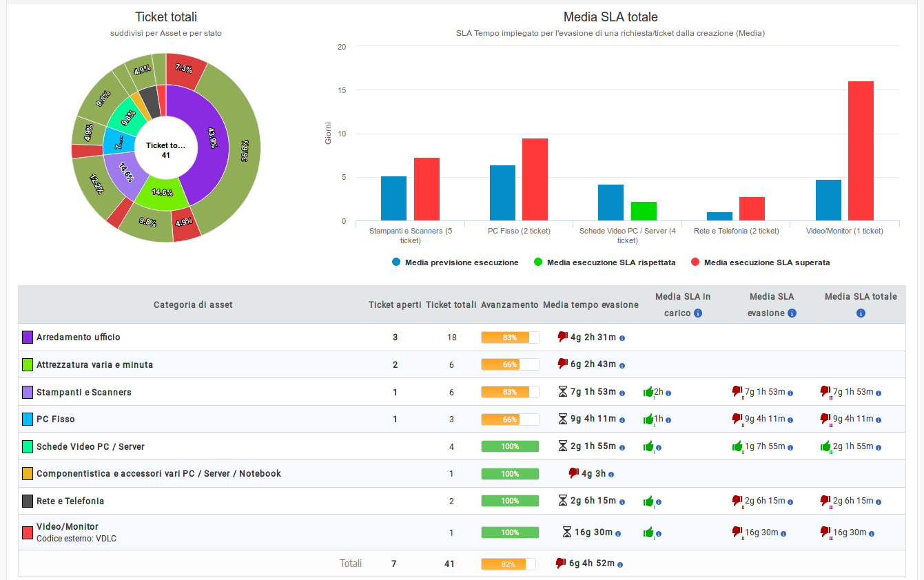Viewport: 924px width, 580px height.
Task: Click info icon beside 6g 4h 52m total
Action: pyautogui.click(x=620, y=565)
